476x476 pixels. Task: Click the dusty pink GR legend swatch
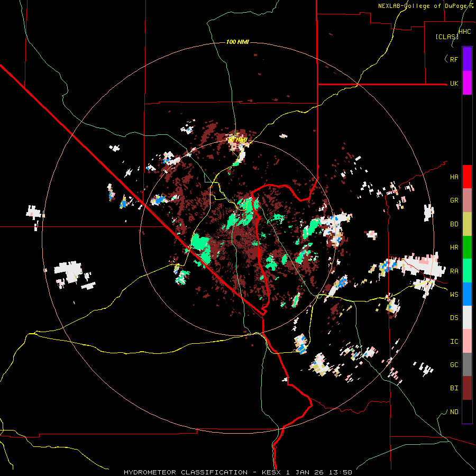coord(467,200)
